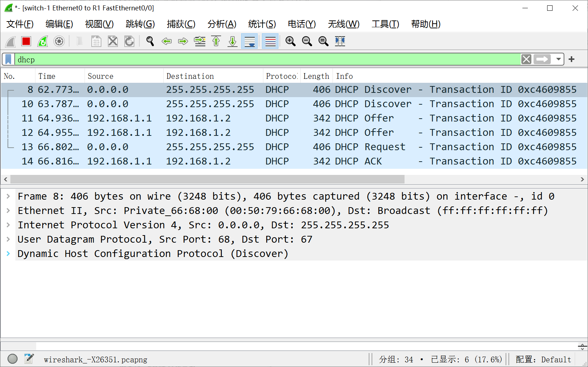This screenshot has height=367, width=588.
Task: Open the 无线(W) menu
Action: (x=344, y=24)
